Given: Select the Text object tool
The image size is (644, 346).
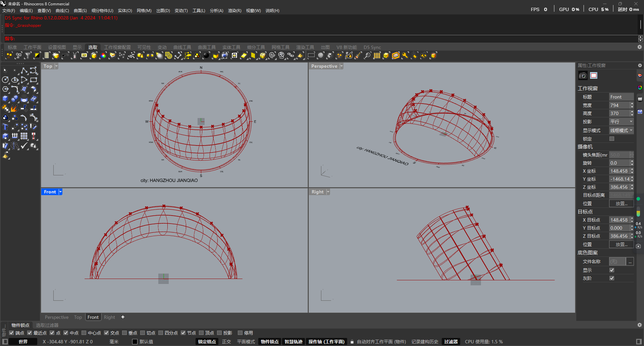Looking at the screenshot, I should click(5, 127).
